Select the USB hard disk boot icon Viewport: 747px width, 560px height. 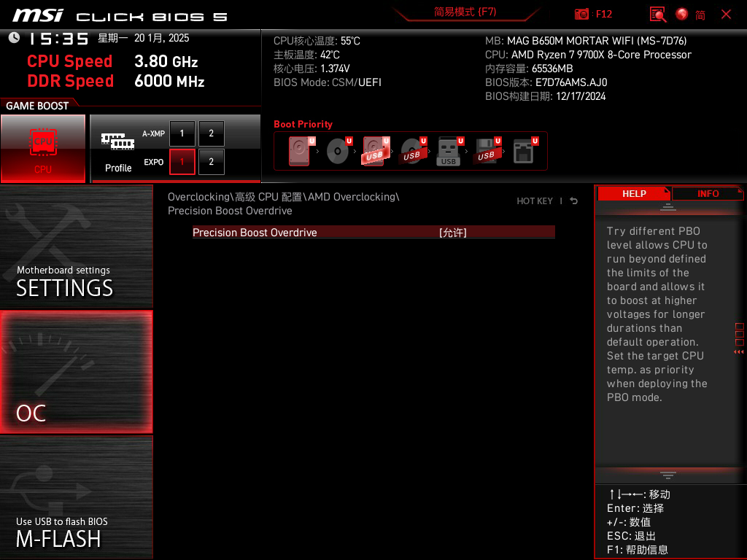(x=376, y=151)
